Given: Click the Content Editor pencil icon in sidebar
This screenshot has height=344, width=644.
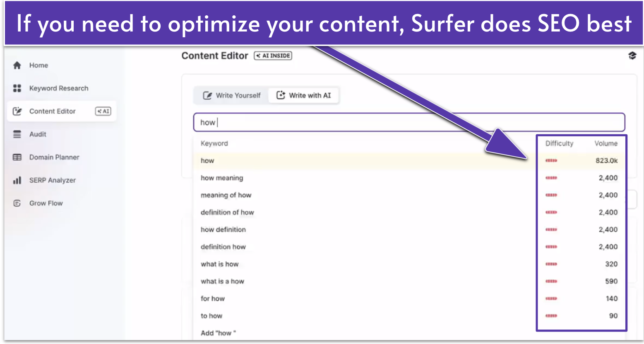Looking at the screenshot, I should coord(17,111).
